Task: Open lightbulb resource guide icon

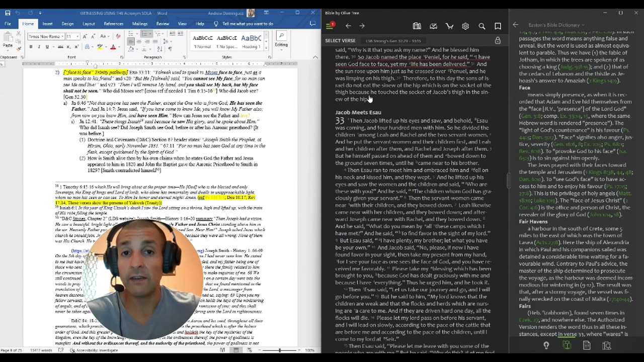Action: 546,345
